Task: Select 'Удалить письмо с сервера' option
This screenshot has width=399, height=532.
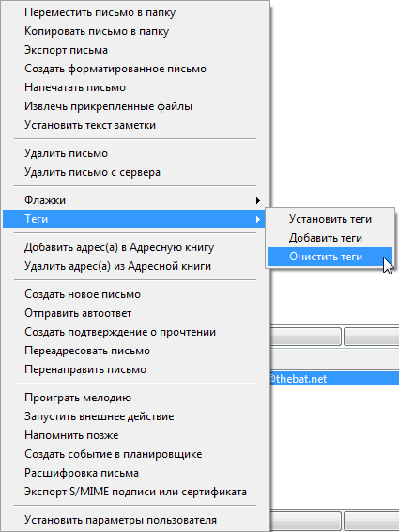Action: tap(134, 172)
